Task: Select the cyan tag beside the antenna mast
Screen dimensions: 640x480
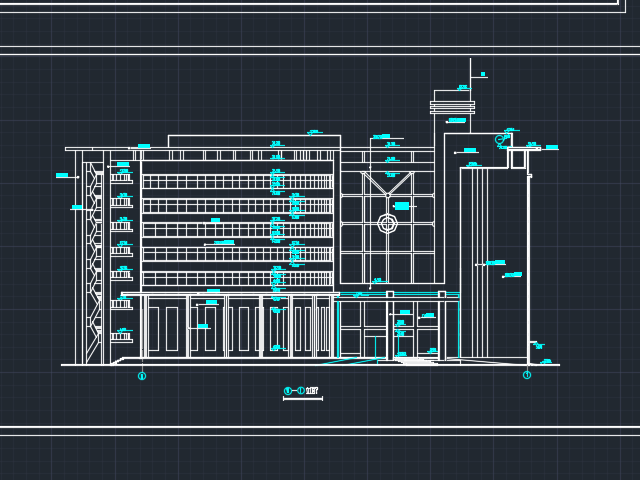Action: 483,74
